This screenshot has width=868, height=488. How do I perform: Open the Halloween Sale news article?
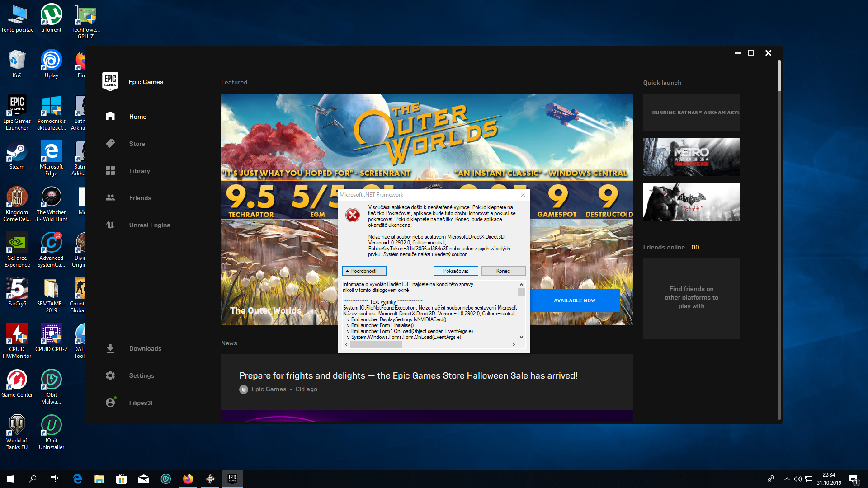tap(408, 376)
